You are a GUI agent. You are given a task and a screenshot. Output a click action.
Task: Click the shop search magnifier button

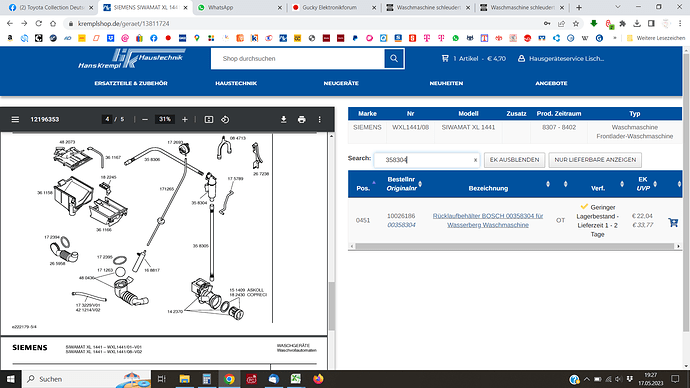point(394,59)
